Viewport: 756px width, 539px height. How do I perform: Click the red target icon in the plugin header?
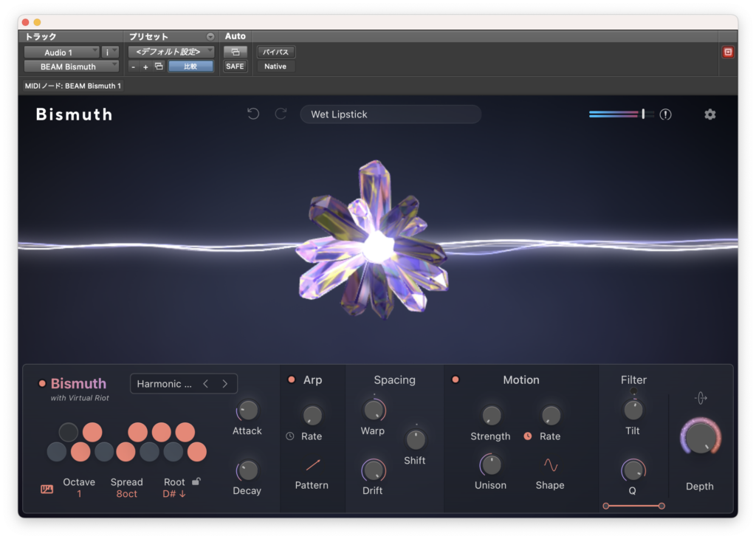click(x=728, y=52)
